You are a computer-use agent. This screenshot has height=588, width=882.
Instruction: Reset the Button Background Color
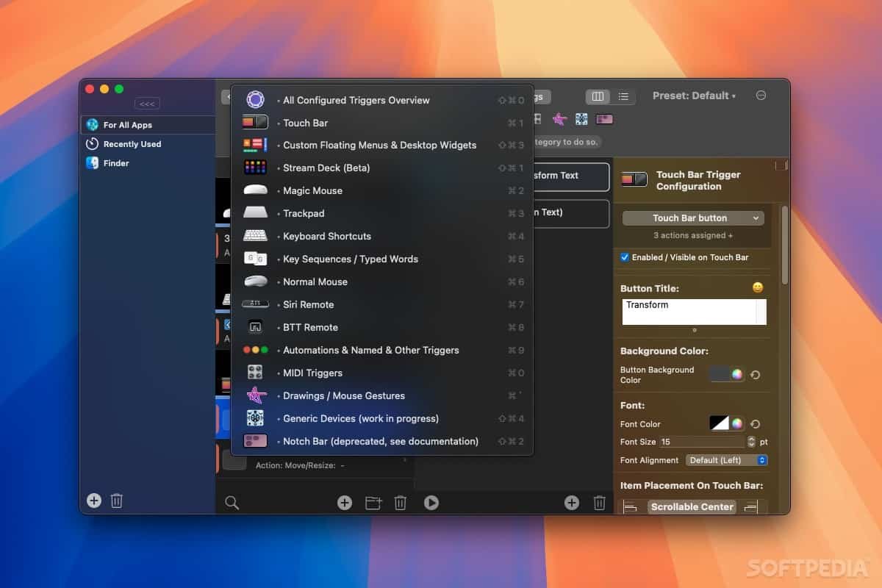[755, 375]
